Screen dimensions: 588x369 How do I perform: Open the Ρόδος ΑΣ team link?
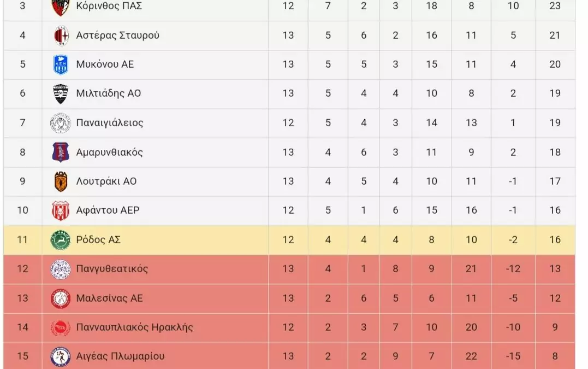(x=98, y=239)
